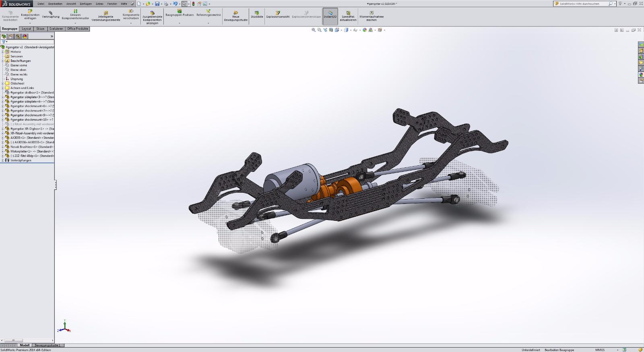Switch to Office Produkte tab
The image size is (644, 352).
coord(78,29)
